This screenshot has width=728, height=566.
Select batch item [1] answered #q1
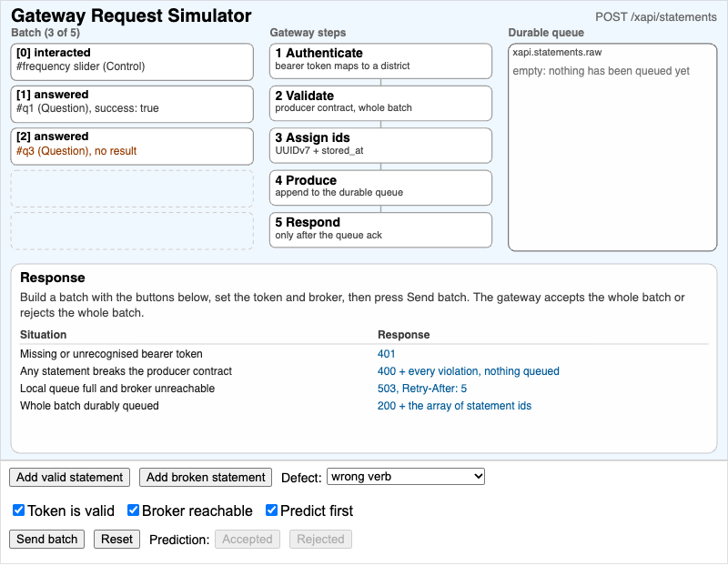coord(132,104)
